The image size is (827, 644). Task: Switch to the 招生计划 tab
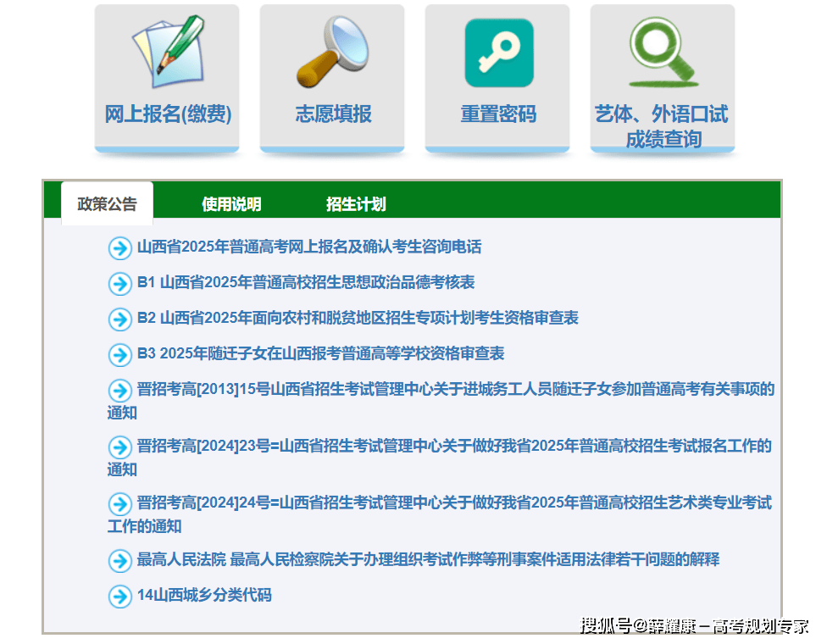tap(356, 204)
